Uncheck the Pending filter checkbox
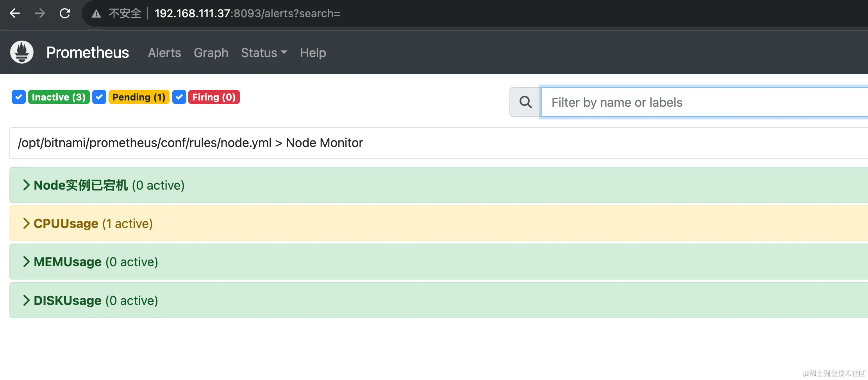Viewport: 868px width, 380px height. pos(99,97)
